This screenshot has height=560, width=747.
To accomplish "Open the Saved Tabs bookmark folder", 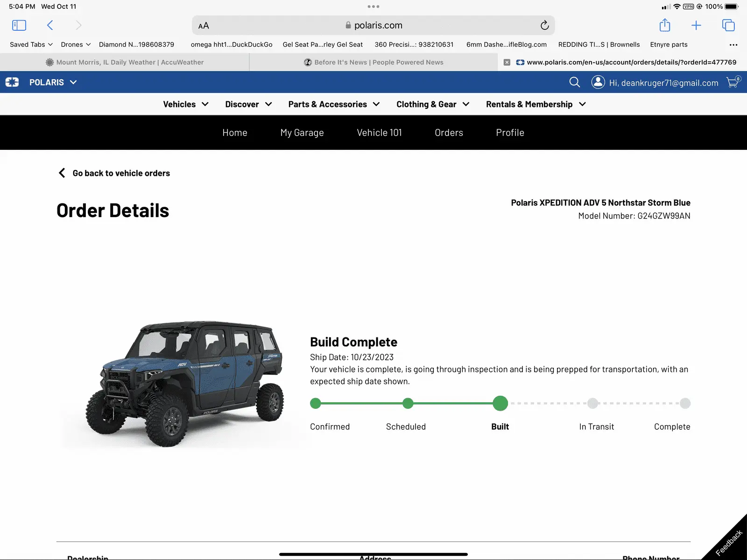I will click(x=31, y=44).
